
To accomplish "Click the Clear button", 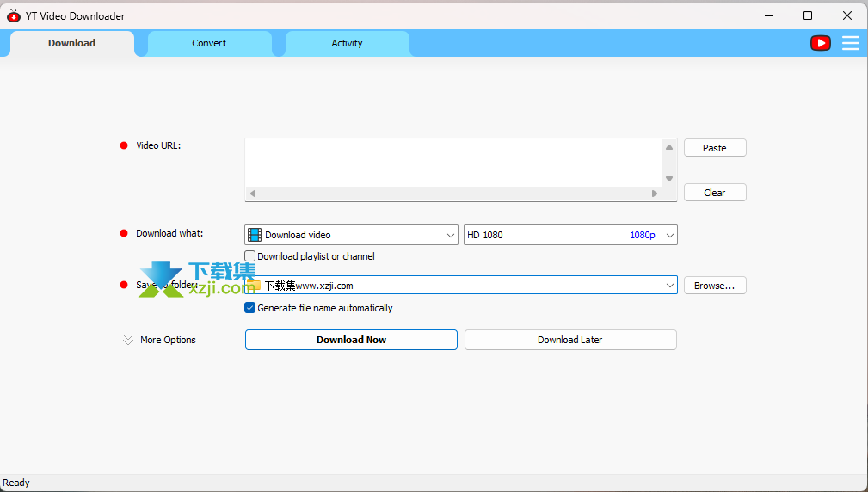I will click(715, 193).
